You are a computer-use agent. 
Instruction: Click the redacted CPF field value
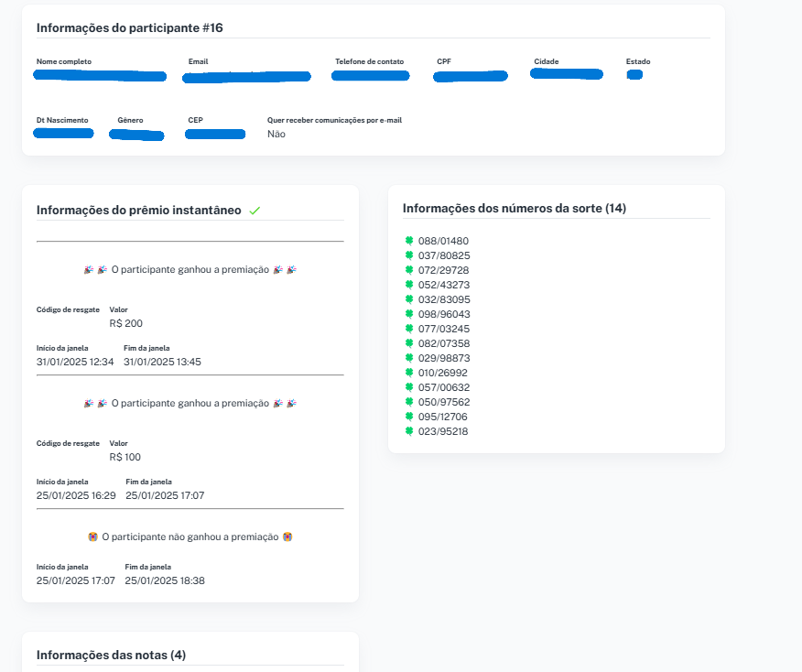(x=471, y=75)
